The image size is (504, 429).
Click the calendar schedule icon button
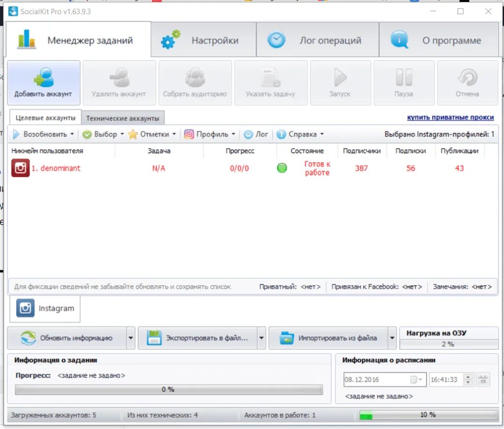(x=483, y=379)
